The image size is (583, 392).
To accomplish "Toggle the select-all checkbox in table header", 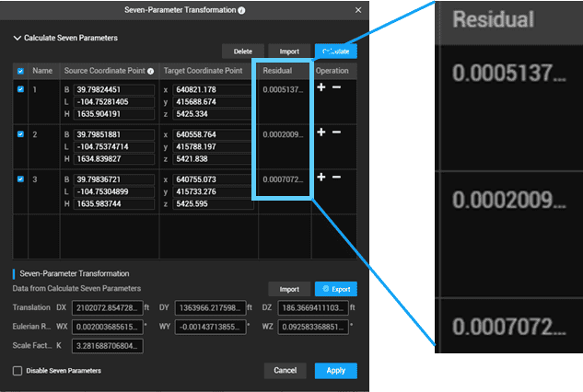I will point(21,71).
